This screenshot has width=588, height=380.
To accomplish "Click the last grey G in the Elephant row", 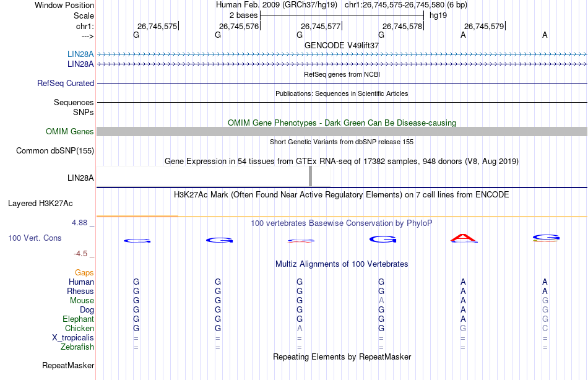I will click(545, 319).
